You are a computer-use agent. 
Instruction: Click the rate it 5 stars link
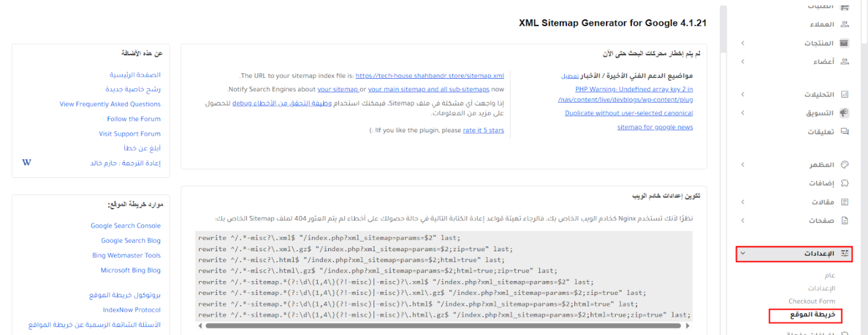483,130
